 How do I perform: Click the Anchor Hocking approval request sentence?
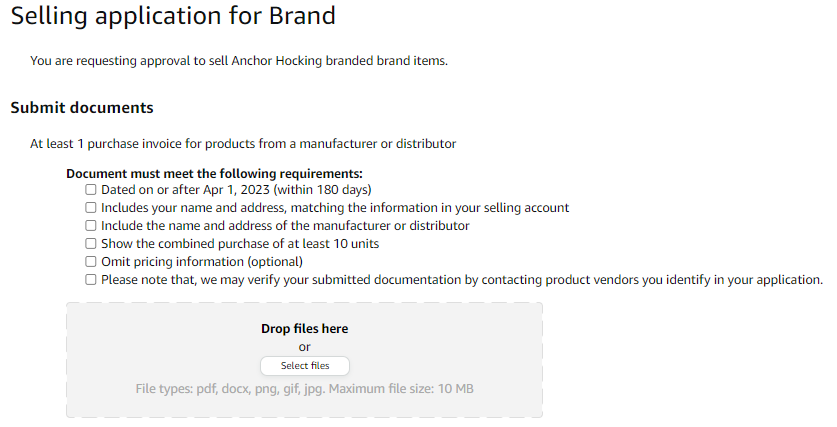[x=239, y=61]
